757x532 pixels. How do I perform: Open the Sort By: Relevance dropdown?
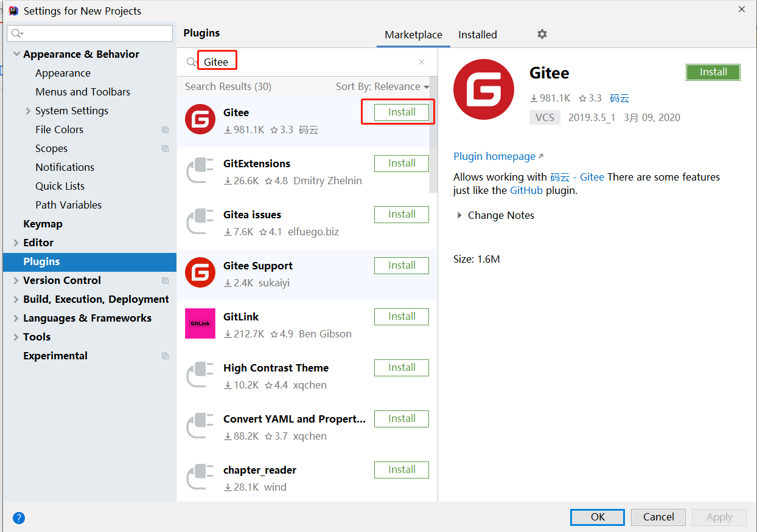382,86
